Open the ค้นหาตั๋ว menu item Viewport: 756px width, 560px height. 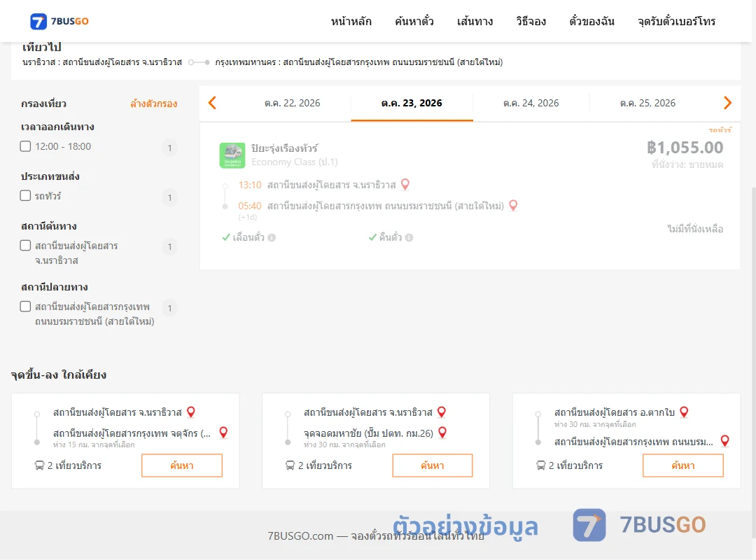tap(414, 21)
